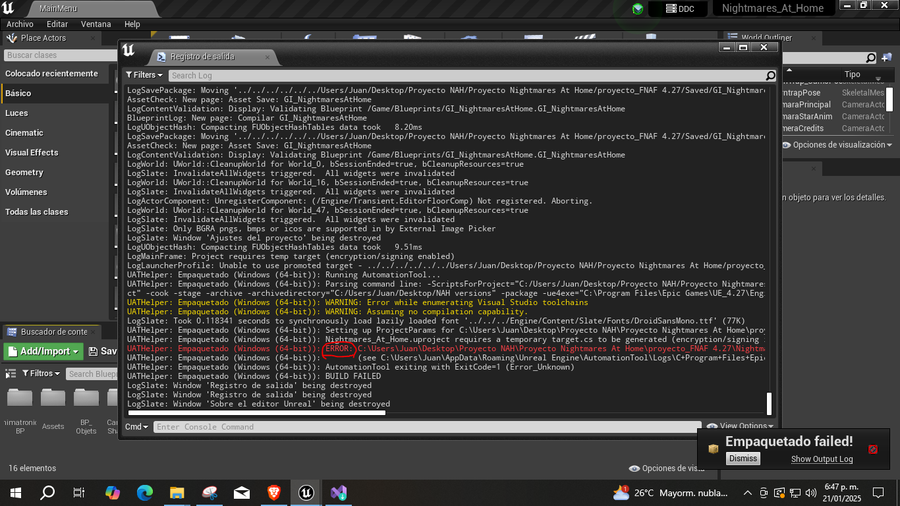The height and width of the screenshot is (506, 900).
Task: Click the World Outliner vertical scrollbar
Action: 890,99
